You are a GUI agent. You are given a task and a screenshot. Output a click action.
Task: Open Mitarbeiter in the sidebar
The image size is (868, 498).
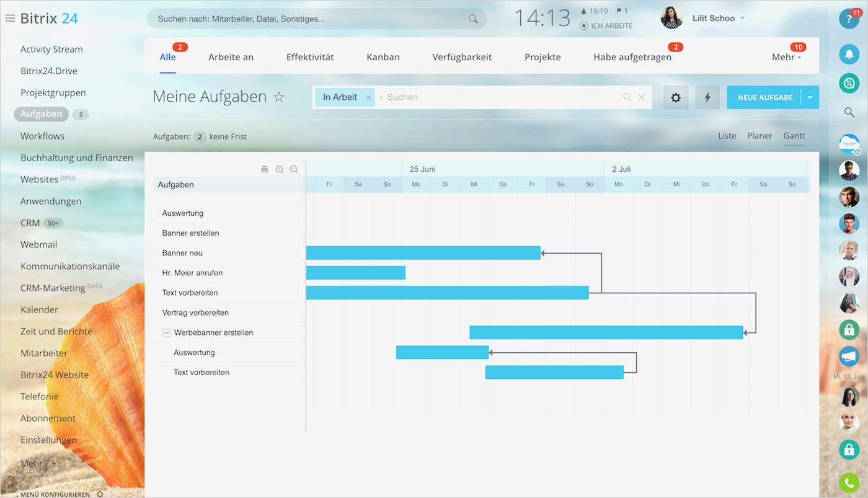click(44, 353)
